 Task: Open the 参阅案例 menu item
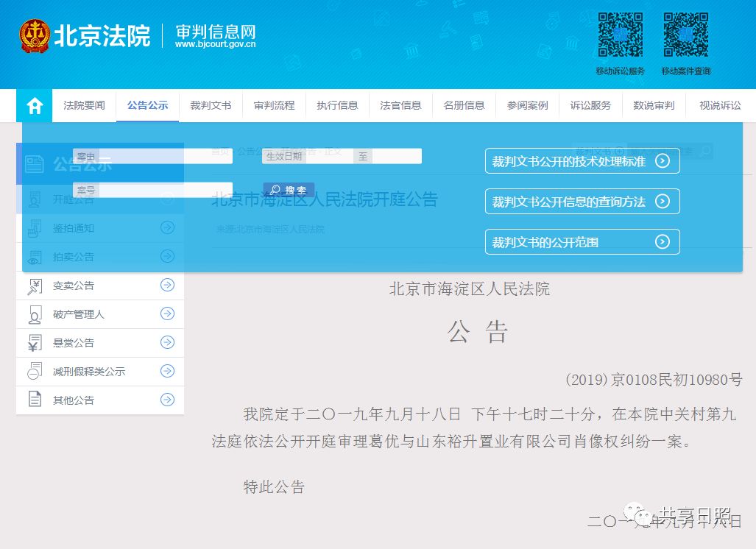(527, 105)
